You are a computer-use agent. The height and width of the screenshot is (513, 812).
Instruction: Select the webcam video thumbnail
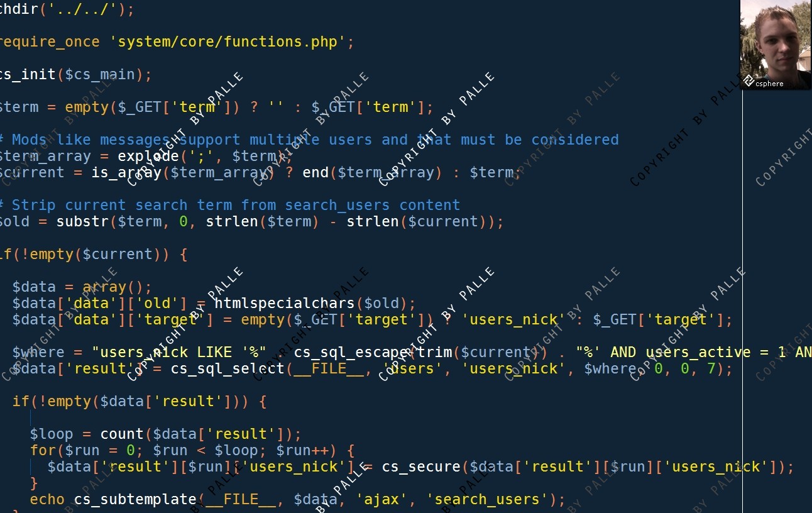coord(776,45)
